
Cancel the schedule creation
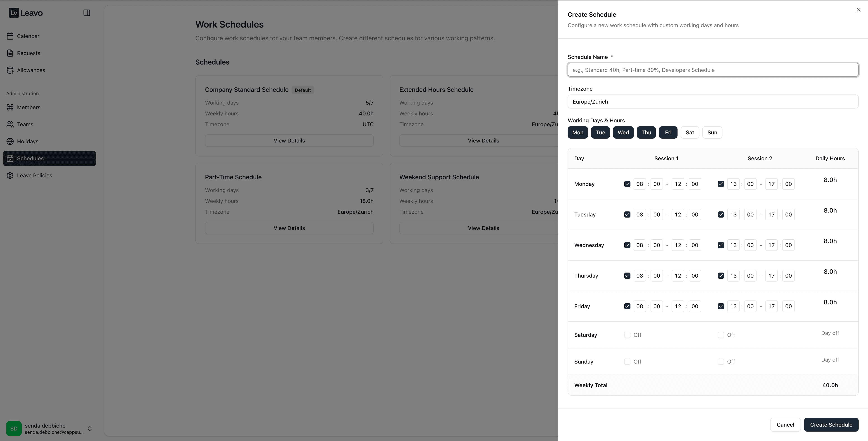pos(785,425)
